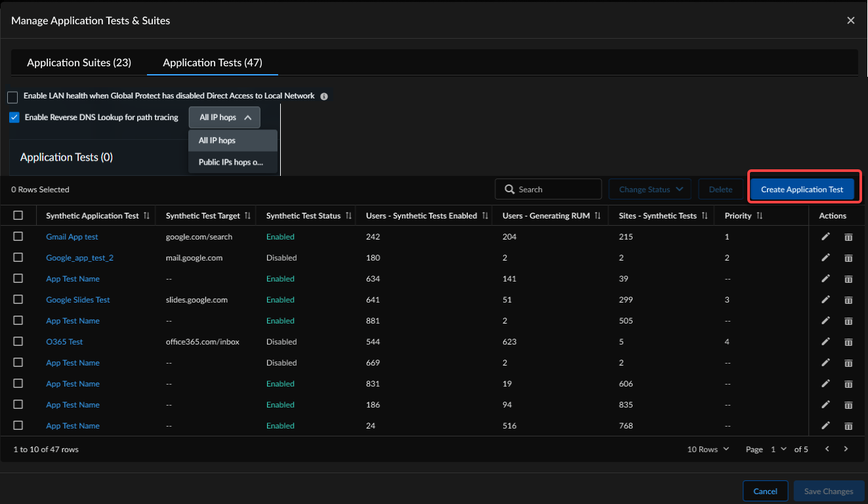
Task: Switch to Application Suites tab
Action: (x=79, y=63)
